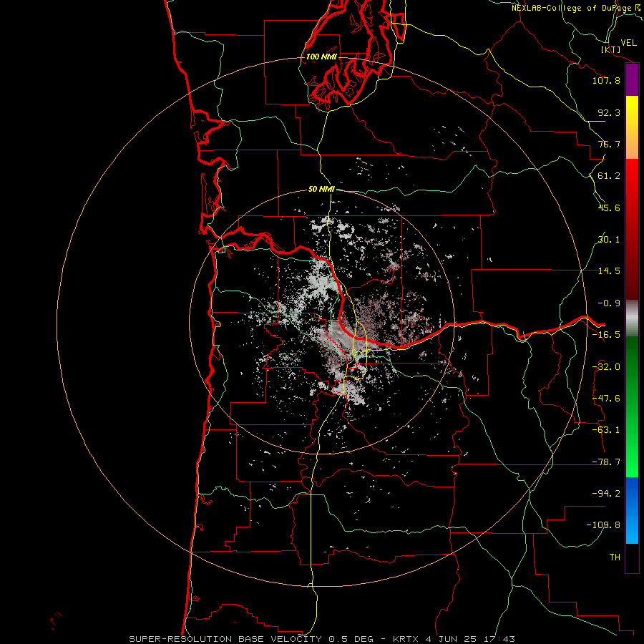This screenshot has width=644, height=644.
Task: Click the -47.6 legend value
Action: coord(606,399)
